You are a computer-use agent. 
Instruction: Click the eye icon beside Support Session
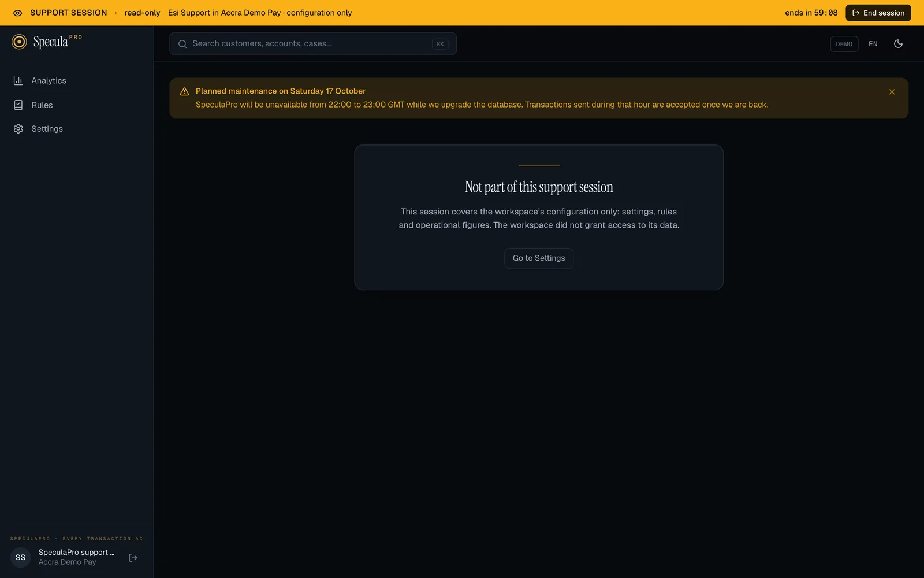(x=18, y=13)
